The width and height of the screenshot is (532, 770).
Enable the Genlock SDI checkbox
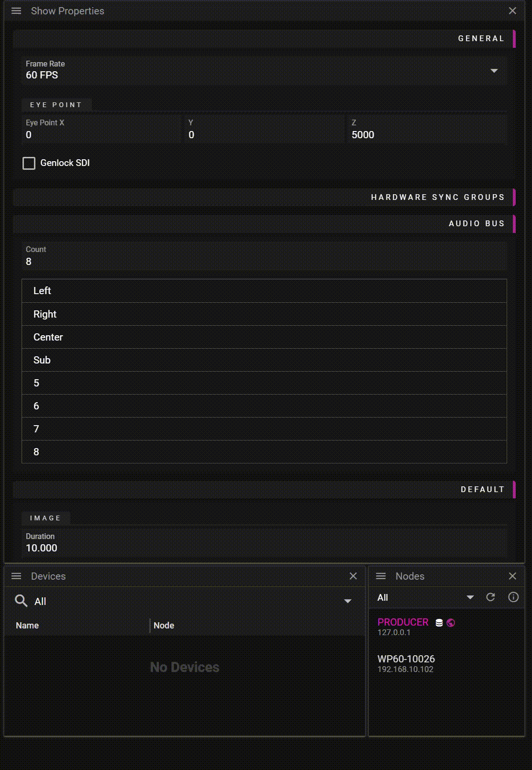point(29,163)
